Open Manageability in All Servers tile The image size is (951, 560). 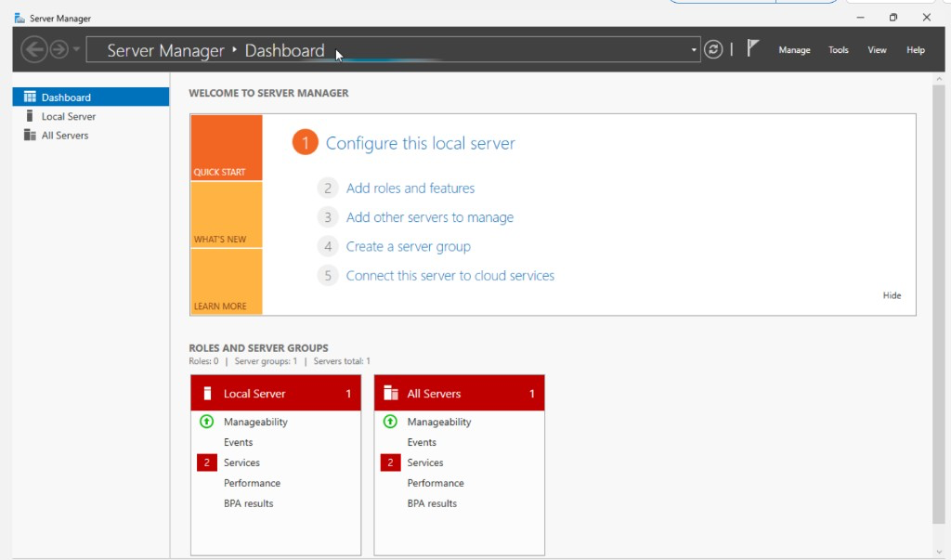[x=439, y=422]
